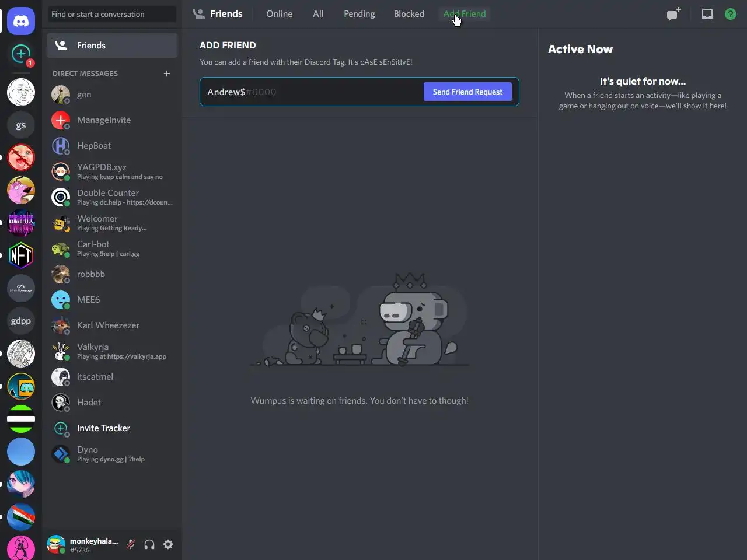This screenshot has height=560, width=747.
Task: Click Friends in the sidebar
Action: 112,45
